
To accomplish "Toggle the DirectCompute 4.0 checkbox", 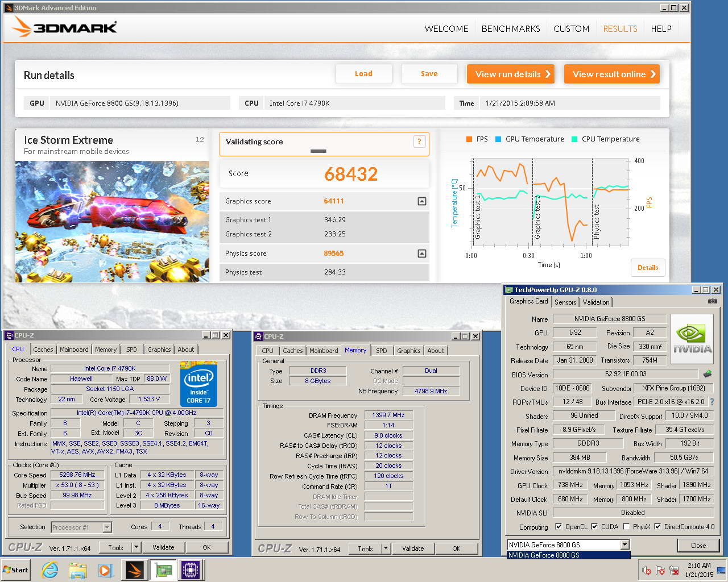I will [658, 527].
